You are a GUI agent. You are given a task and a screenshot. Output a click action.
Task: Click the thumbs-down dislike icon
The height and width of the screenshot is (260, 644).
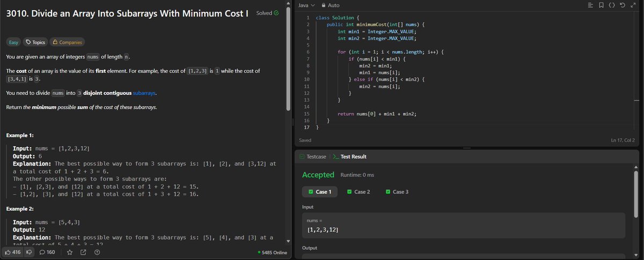click(29, 252)
